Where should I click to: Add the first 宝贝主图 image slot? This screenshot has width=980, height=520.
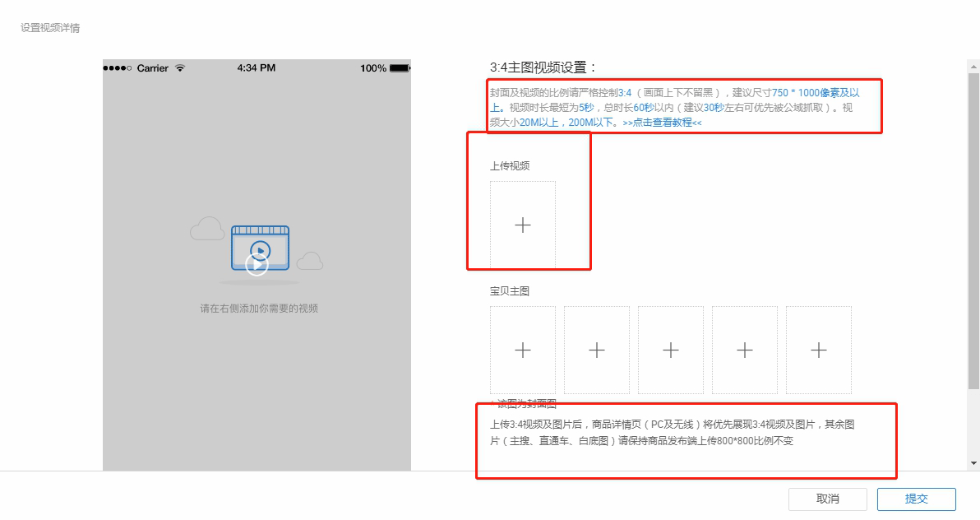tap(523, 351)
